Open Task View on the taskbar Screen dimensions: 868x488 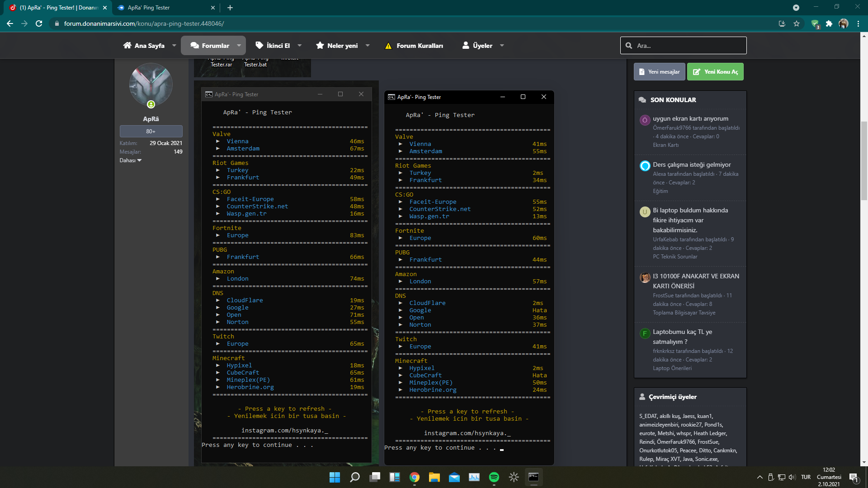tap(375, 477)
